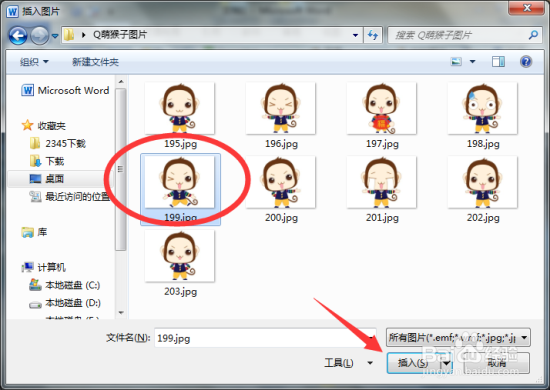This screenshot has width=550, height=390.
Task: Close the 插入图片 dialog
Action: (527, 8)
